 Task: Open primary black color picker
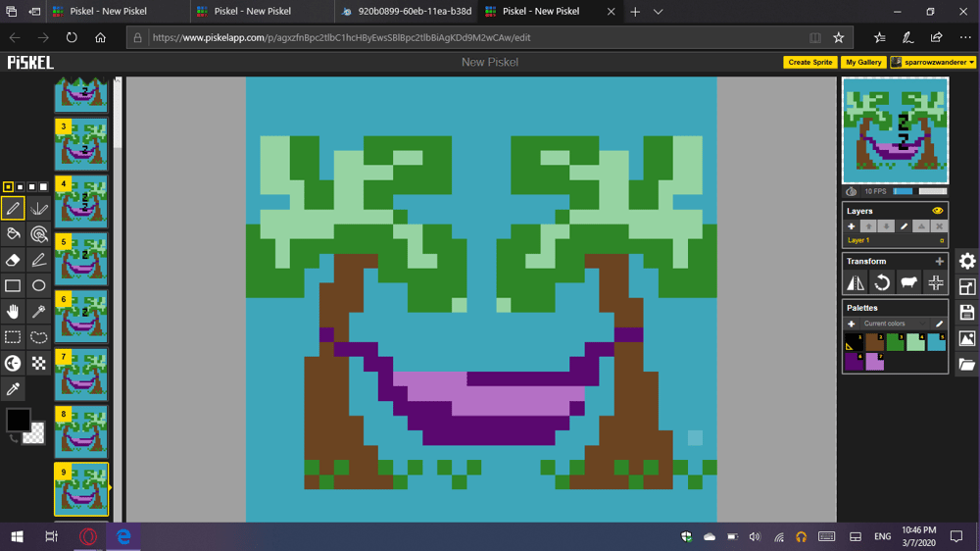click(x=18, y=420)
